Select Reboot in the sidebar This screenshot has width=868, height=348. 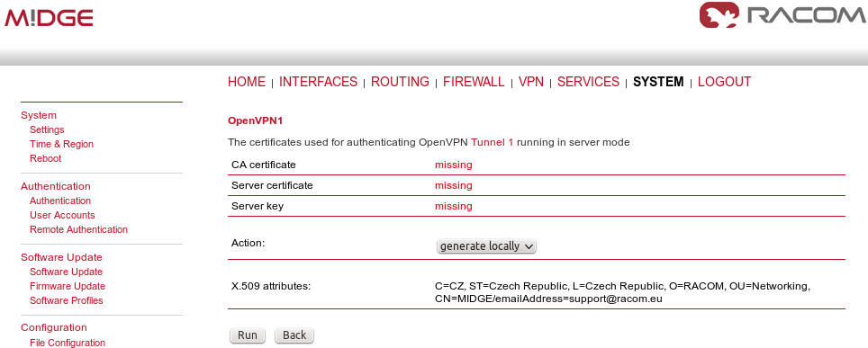click(45, 158)
